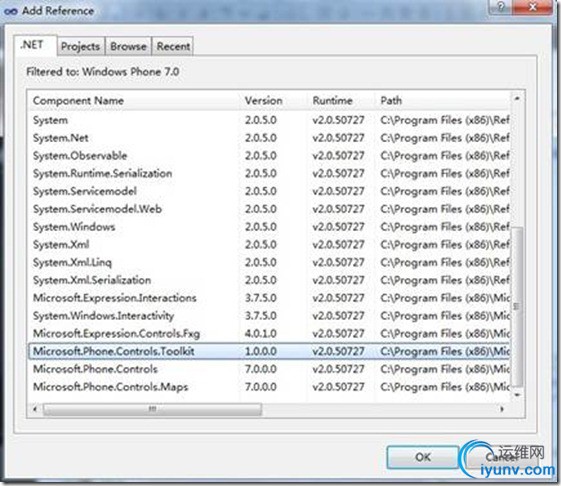Confirm selection with OK button
561x486 pixels.
point(422,457)
